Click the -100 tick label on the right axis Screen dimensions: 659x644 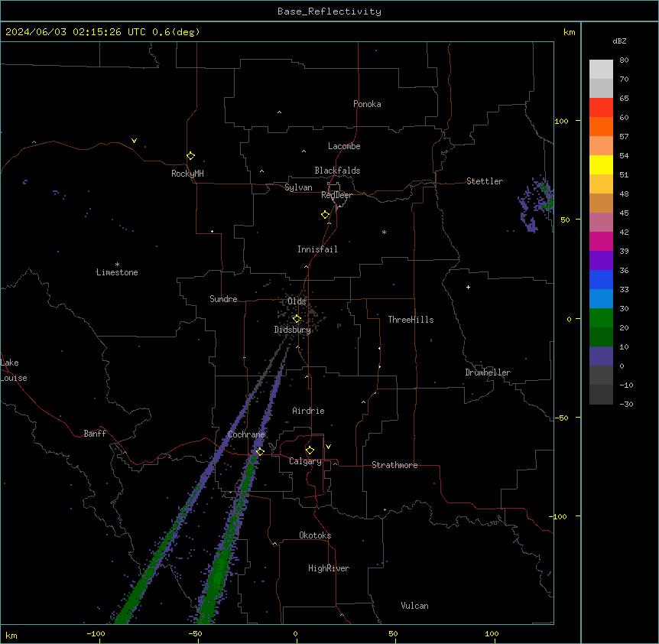click(559, 516)
